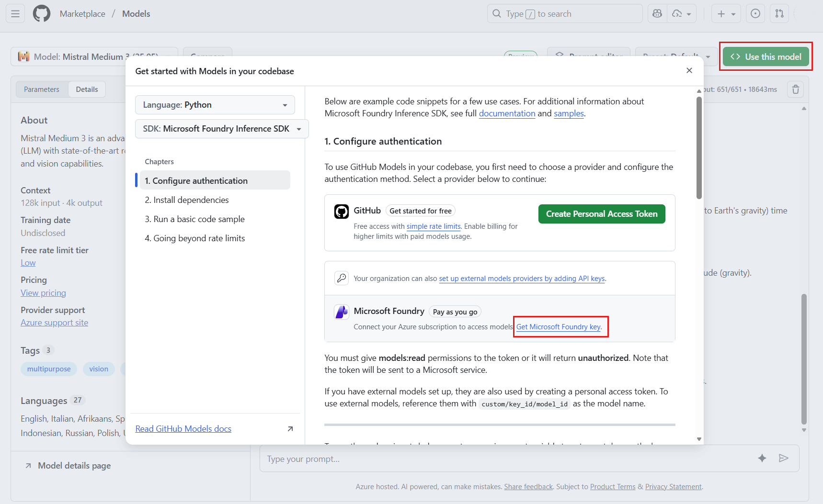Delete chat history with trash icon
823x504 pixels.
[x=796, y=90]
